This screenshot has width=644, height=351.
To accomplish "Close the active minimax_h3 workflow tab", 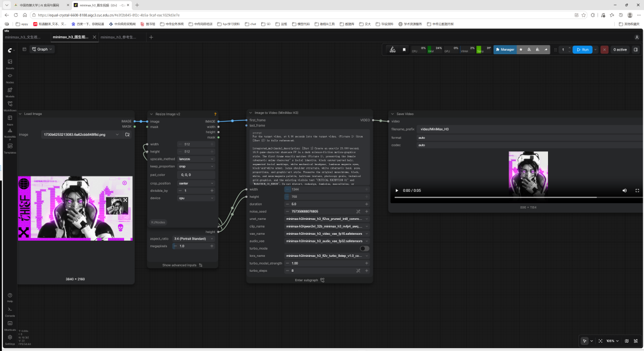I will (x=94, y=37).
